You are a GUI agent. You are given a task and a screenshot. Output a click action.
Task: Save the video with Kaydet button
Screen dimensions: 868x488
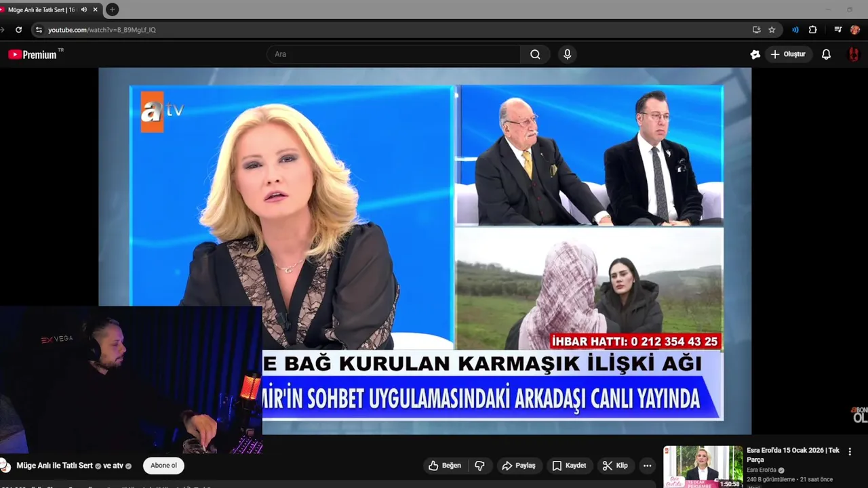pos(569,466)
